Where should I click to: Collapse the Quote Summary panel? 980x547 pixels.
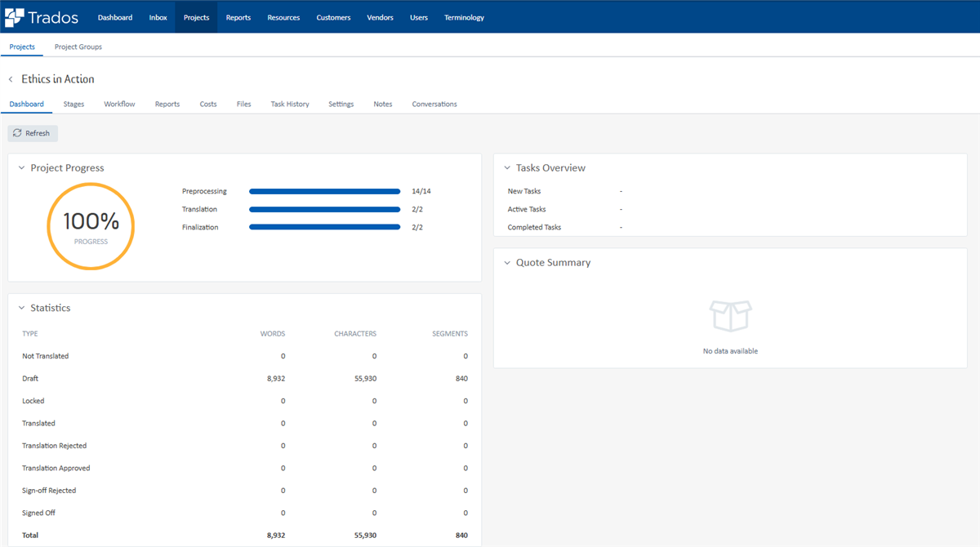pyautogui.click(x=506, y=262)
